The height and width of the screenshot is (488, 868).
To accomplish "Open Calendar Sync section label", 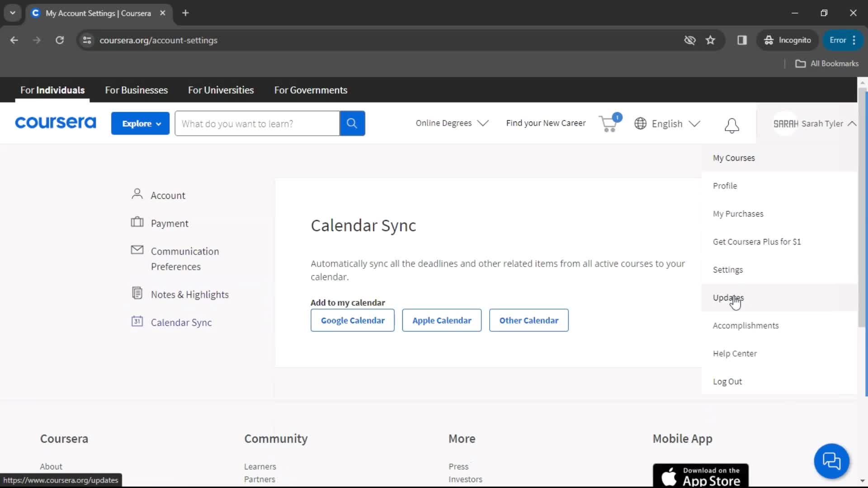I will click(x=181, y=323).
